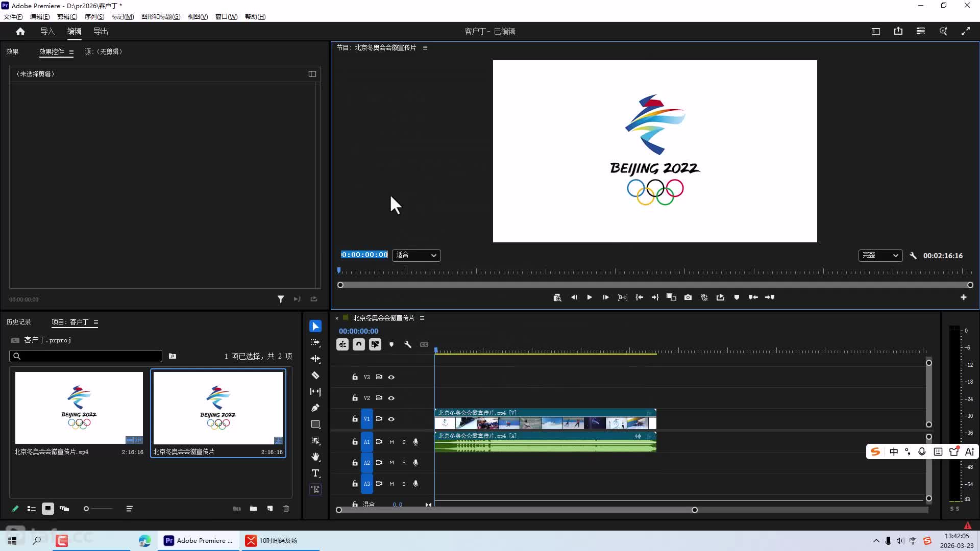Select the Slip tool
This screenshot has width=980, height=551.
pyautogui.click(x=315, y=391)
